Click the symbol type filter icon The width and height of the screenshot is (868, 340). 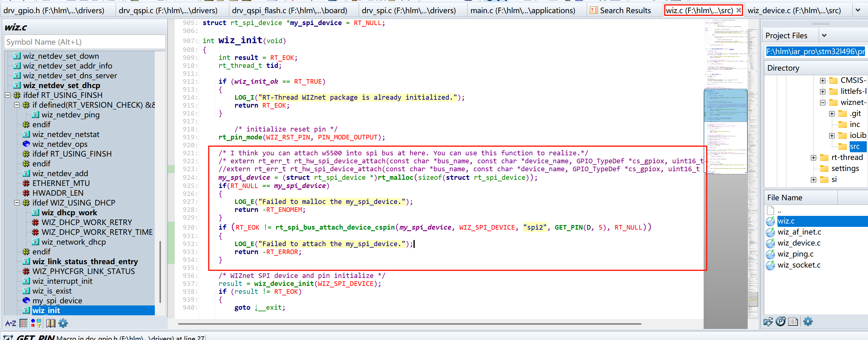coord(36,323)
